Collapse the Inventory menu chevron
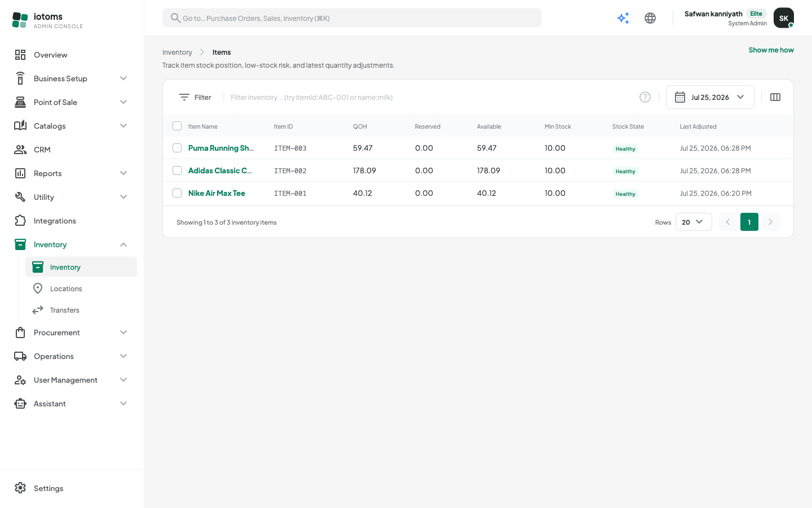Screen dimensions: 812x508 click(x=123, y=244)
